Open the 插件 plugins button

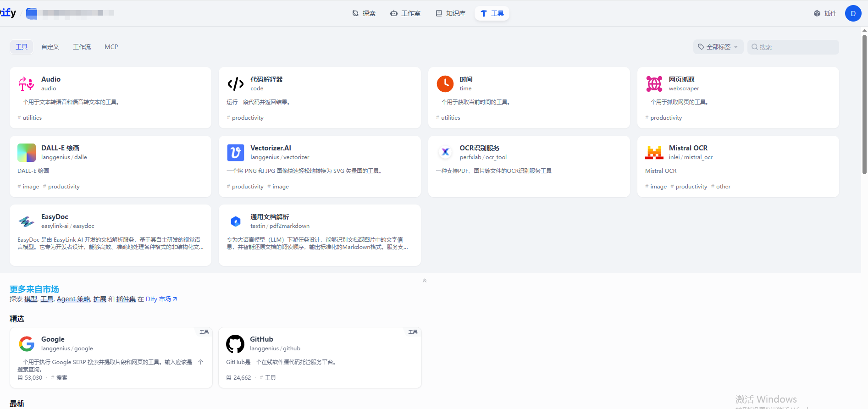coord(825,13)
